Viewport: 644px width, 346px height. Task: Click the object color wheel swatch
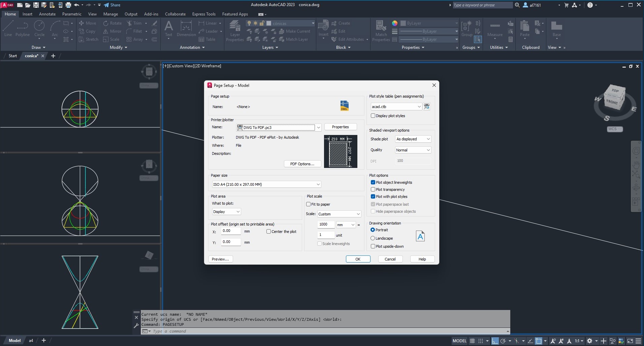394,23
